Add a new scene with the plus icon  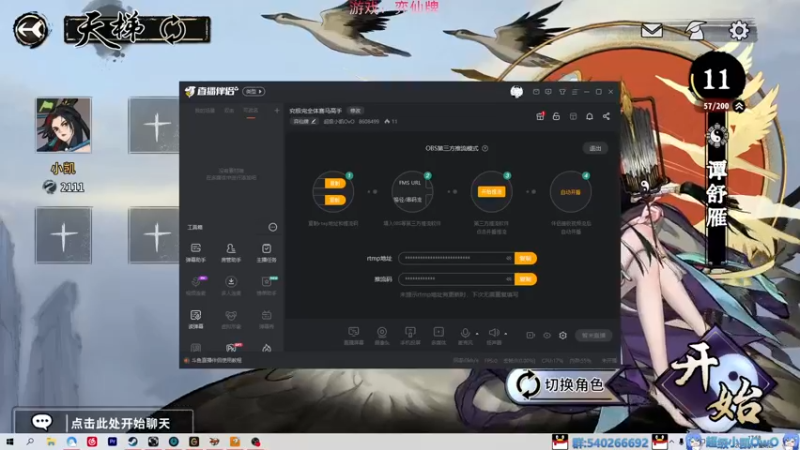pos(277,111)
